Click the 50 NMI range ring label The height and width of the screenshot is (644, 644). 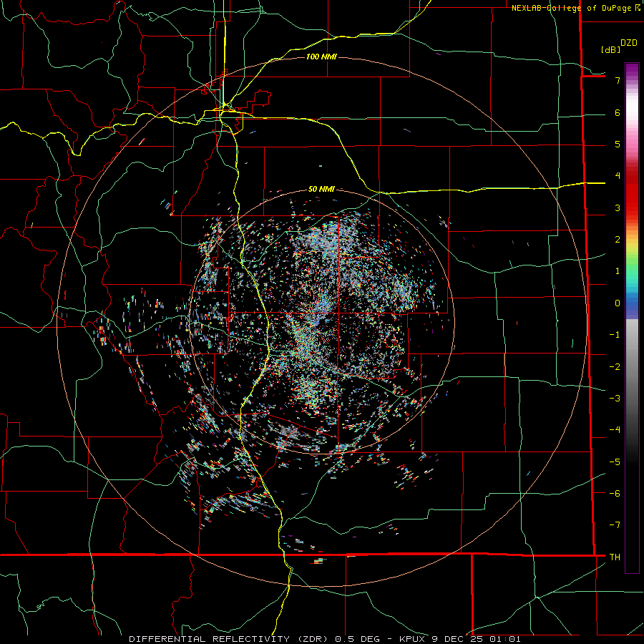point(321,189)
